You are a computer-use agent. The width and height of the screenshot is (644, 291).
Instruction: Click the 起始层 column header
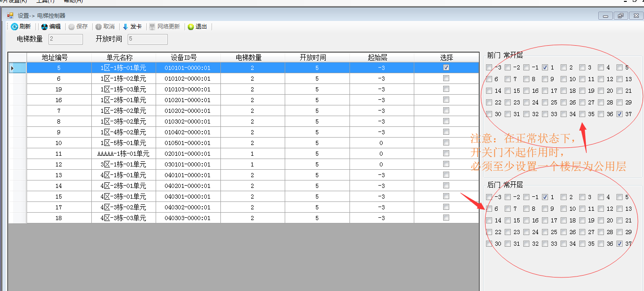[382, 57]
